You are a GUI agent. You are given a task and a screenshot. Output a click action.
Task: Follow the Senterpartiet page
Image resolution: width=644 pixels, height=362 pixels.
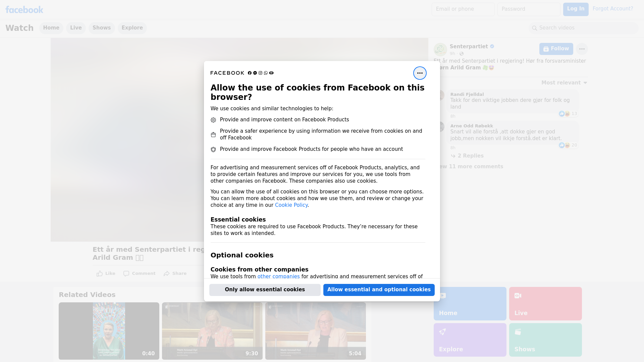coord(556,49)
